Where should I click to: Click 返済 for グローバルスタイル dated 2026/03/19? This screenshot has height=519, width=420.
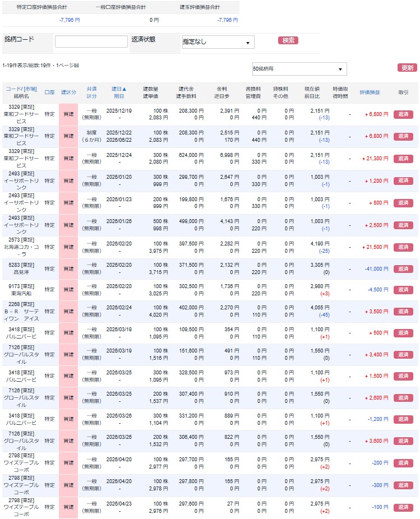click(x=403, y=355)
